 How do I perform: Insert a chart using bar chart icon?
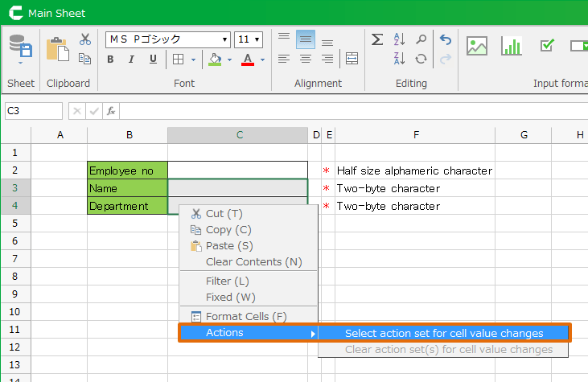512,46
